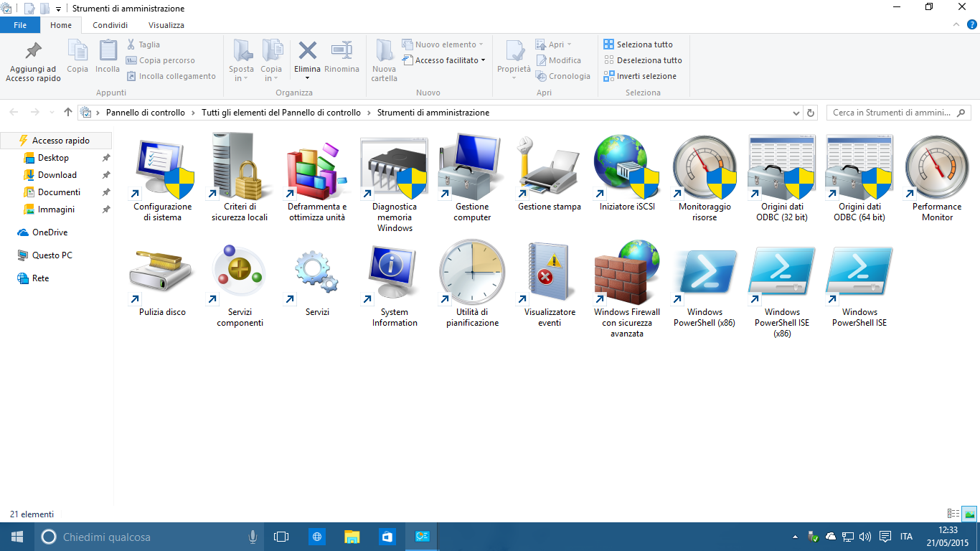980x551 pixels.
Task: Click the refresh button beside address bar
Action: click(811, 113)
